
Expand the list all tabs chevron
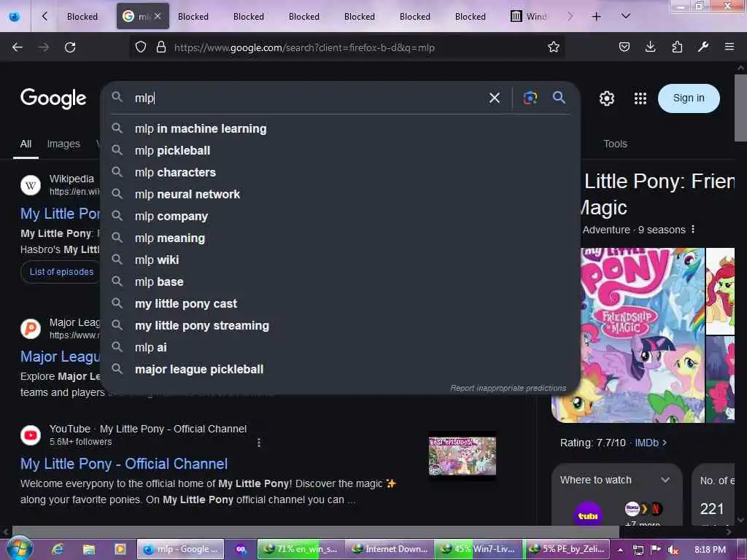[625, 16]
